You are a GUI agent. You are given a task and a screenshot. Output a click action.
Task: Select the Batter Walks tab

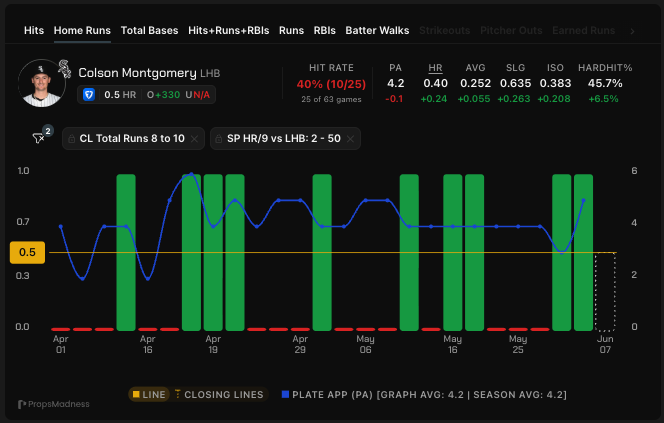click(x=377, y=30)
